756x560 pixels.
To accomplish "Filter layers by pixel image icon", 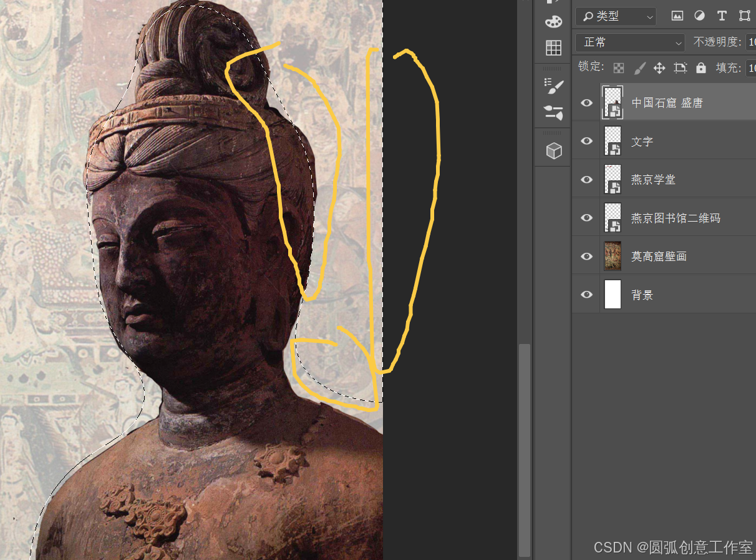I will [677, 16].
